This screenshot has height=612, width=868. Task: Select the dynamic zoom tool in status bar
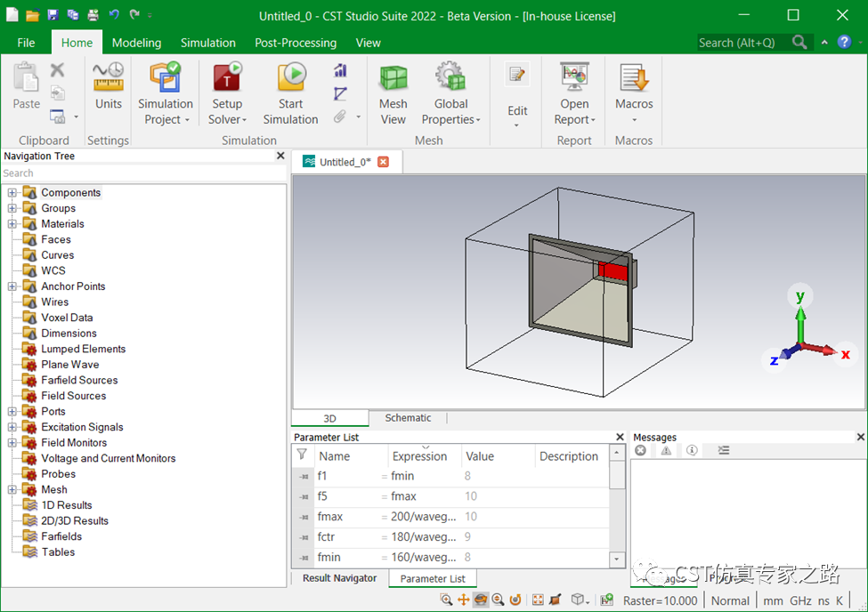499,600
